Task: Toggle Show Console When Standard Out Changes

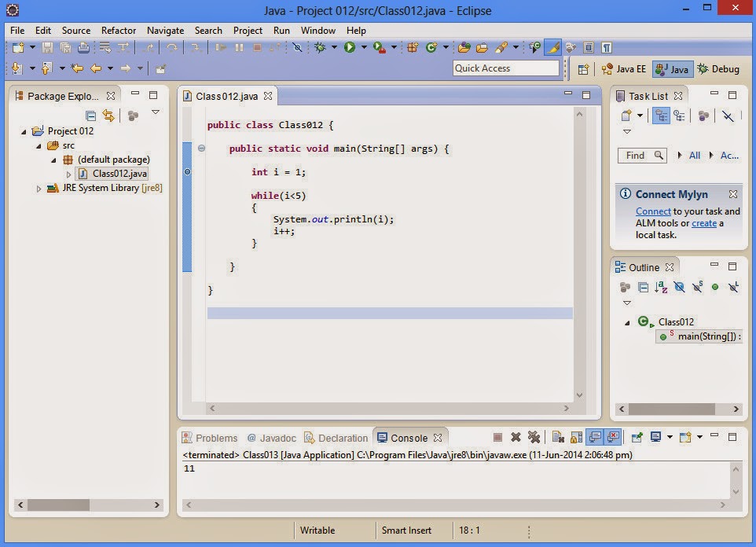Action: [593, 438]
